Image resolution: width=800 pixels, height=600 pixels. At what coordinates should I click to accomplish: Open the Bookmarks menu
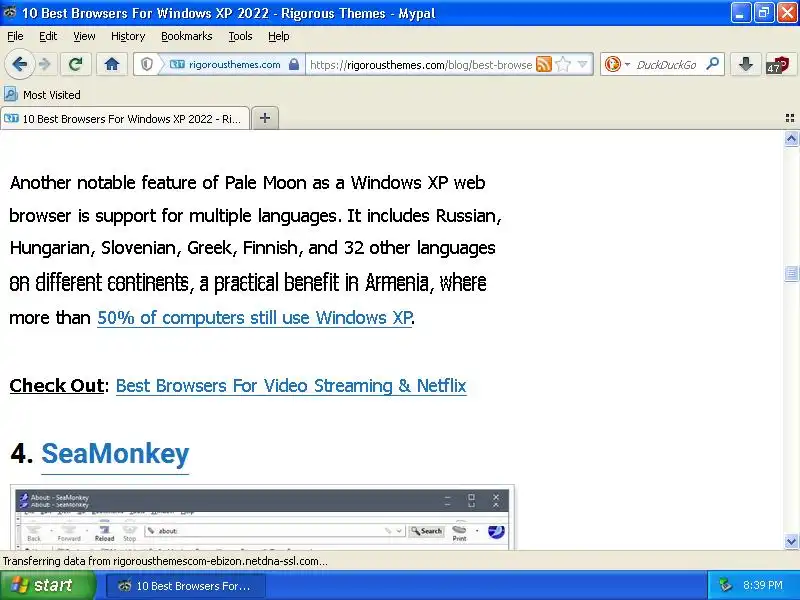[x=187, y=36]
